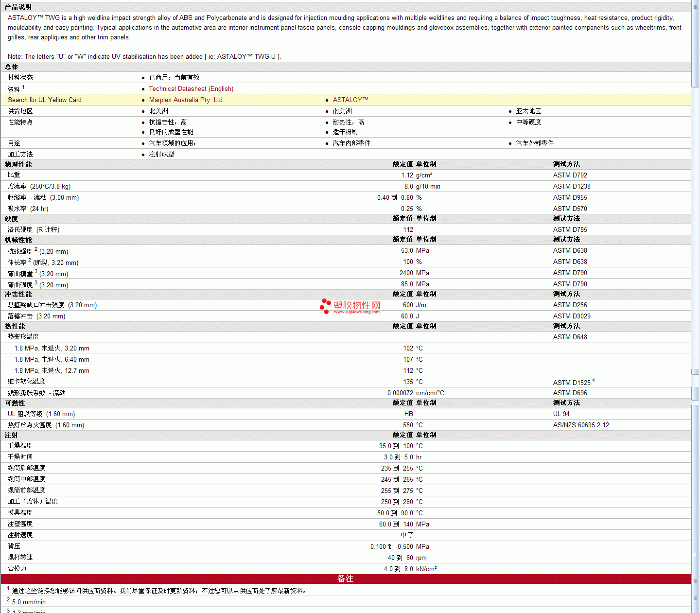Open the Technical Datasheet (English) link
The height and width of the screenshot is (613, 700).
[191, 89]
